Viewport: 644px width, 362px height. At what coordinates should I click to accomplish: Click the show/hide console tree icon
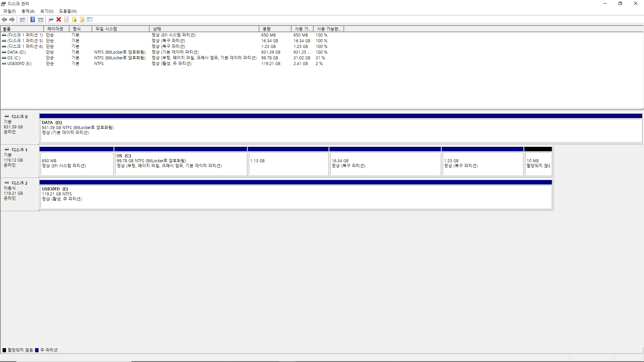point(22,20)
